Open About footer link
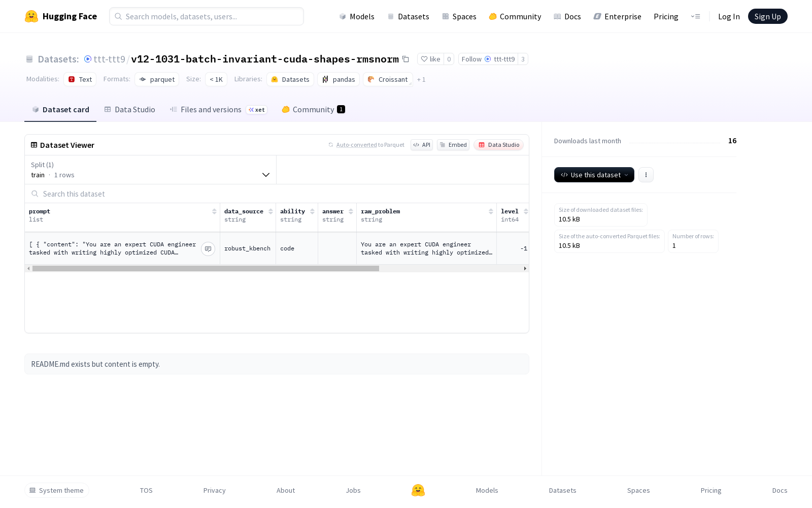 click(x=286, y=490)
